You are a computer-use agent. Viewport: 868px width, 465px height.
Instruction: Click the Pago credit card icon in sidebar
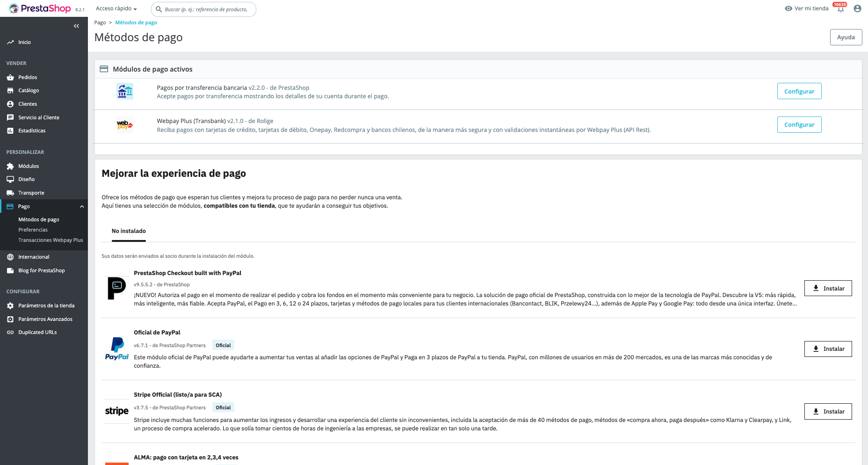point(10,206)
